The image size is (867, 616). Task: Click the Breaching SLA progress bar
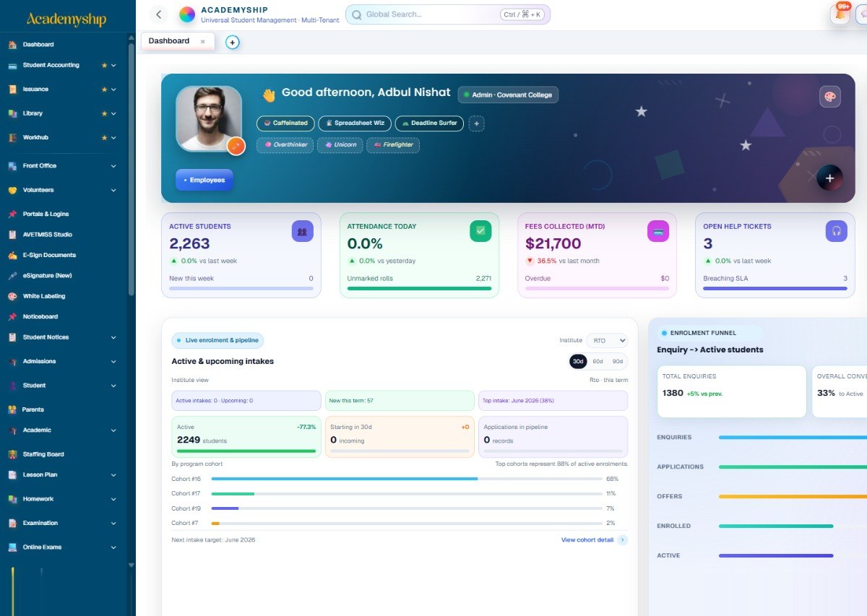775,288
